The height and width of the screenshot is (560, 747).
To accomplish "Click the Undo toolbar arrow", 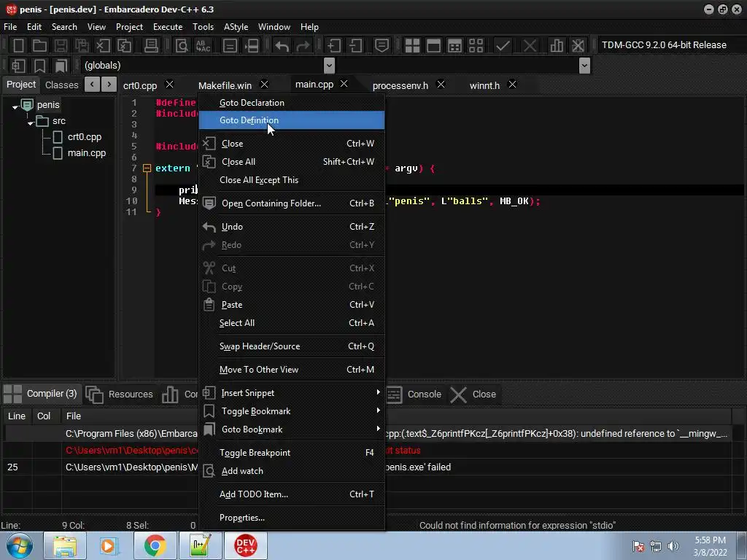I will point(282,45).
